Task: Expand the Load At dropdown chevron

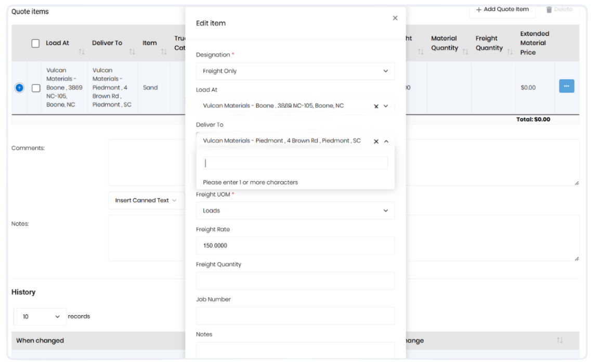Action: click(x=385, y=106)
